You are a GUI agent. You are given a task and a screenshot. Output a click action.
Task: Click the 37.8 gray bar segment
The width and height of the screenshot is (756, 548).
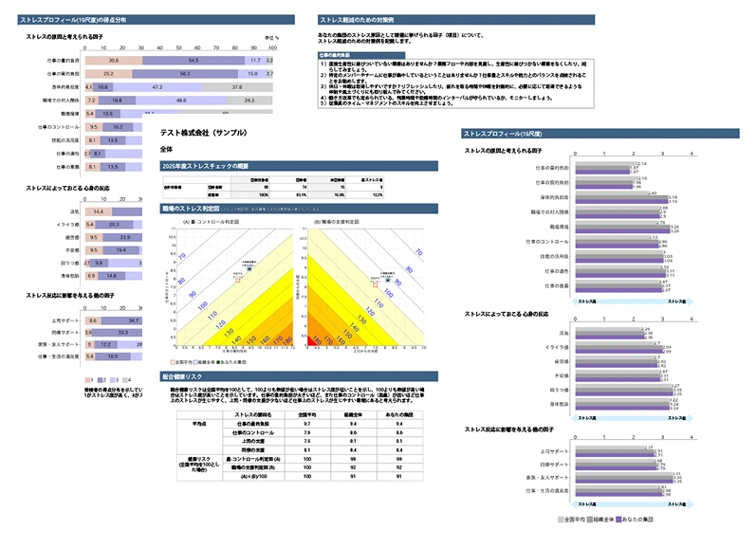237,87
